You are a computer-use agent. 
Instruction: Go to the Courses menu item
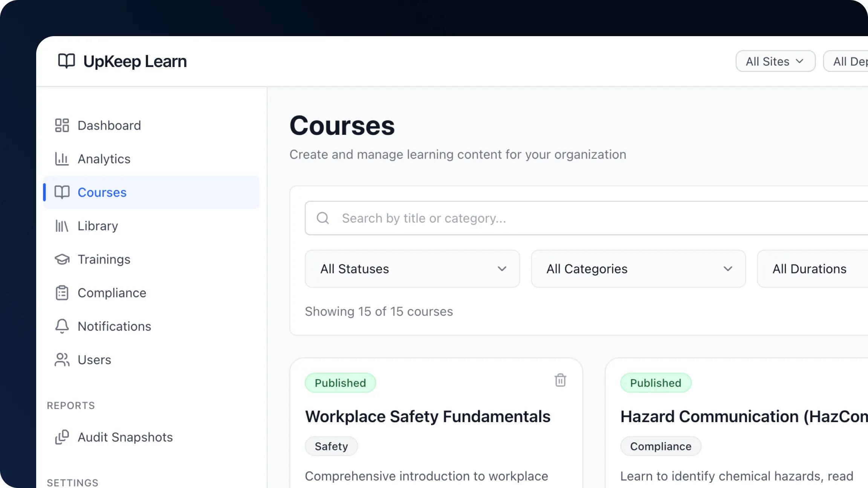pyautogui.click(x=102, y=192)
